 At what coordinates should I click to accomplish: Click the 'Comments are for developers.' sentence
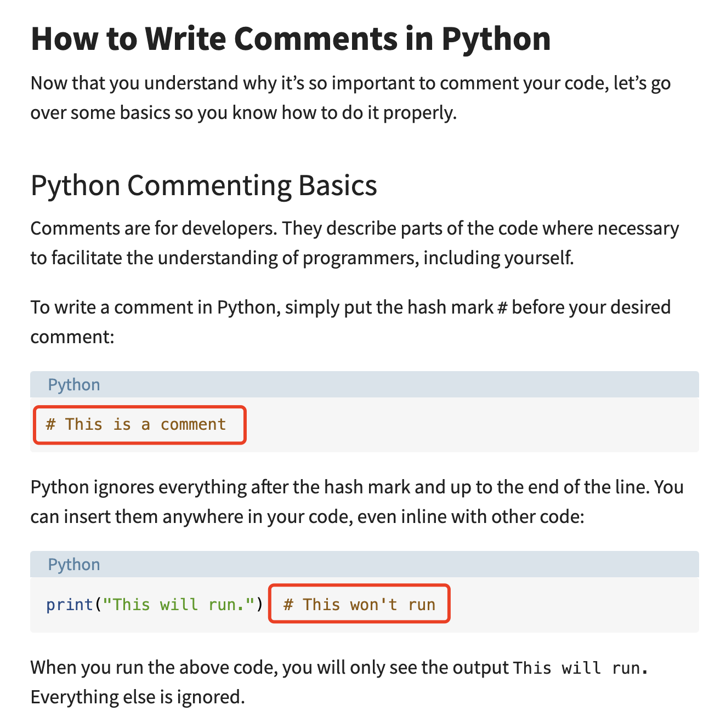154,228
